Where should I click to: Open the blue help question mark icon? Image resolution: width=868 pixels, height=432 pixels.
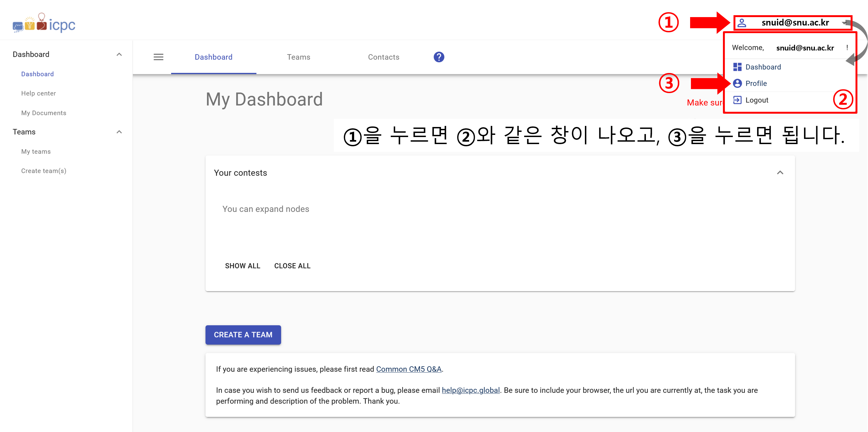tap(439, 57)
